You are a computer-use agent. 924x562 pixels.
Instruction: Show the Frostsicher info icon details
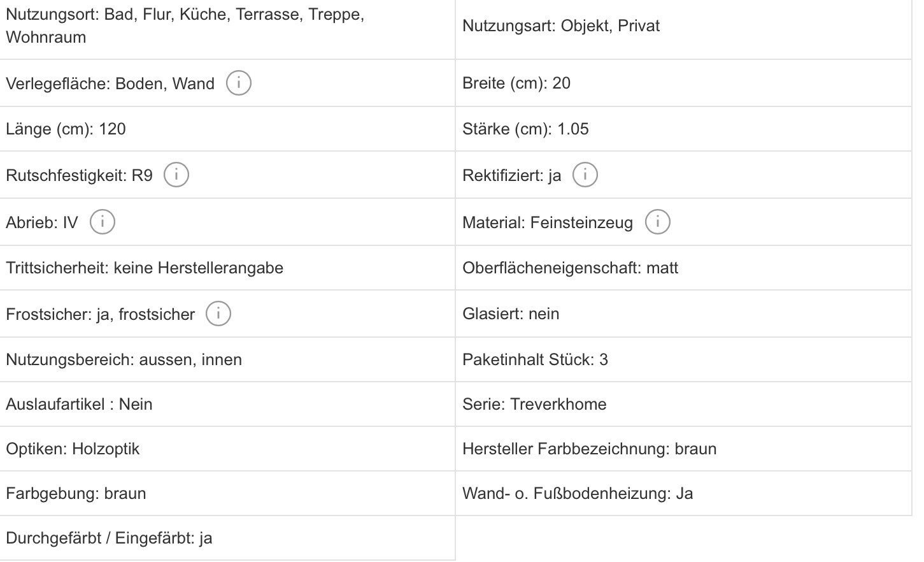(x=218, y=313)
